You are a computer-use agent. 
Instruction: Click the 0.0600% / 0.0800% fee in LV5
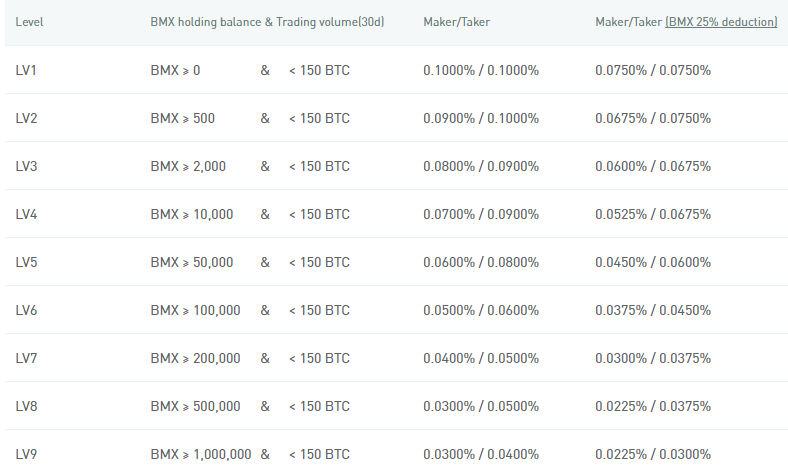click(481, 262)
